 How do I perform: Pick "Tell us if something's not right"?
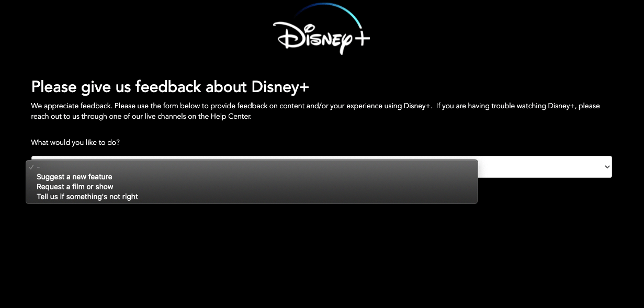coord(87,197)
